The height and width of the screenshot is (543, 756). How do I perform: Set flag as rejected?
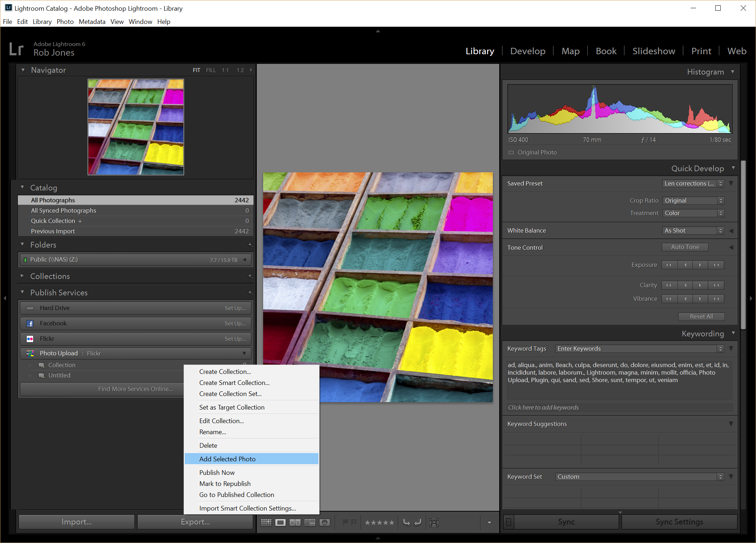(x=353, y=522)
